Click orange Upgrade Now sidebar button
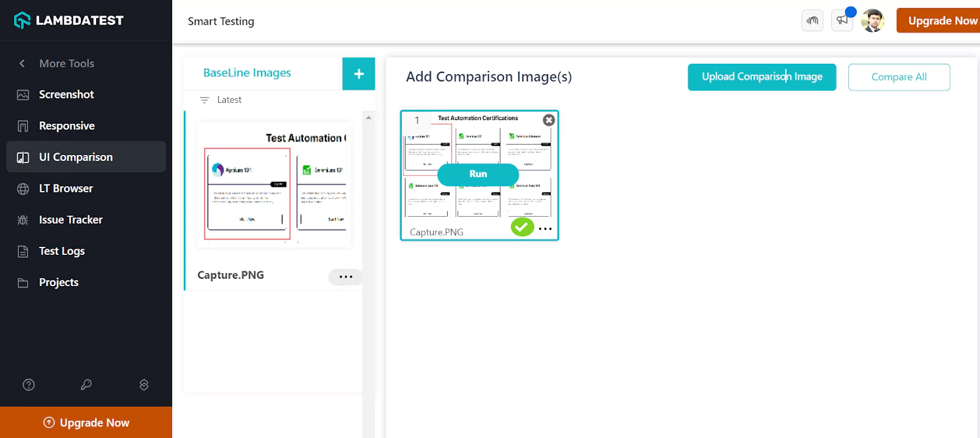 point(86,423)
